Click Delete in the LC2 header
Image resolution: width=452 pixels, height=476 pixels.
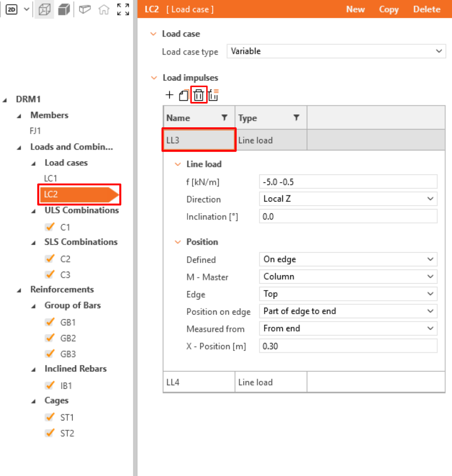click(x=427, y=9)
